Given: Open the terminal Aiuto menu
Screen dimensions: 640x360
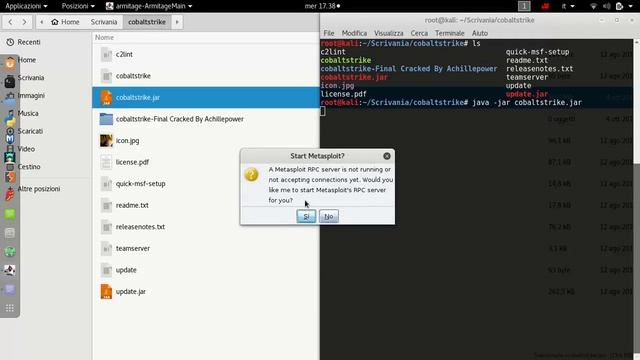Looking at the screenshot, I should [x=480, y=33].
